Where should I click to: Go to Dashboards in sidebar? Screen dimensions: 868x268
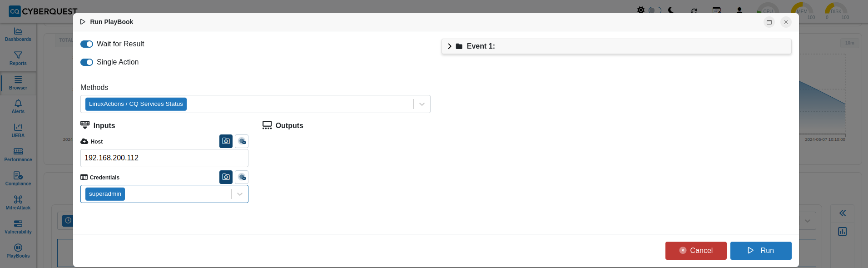18,35
